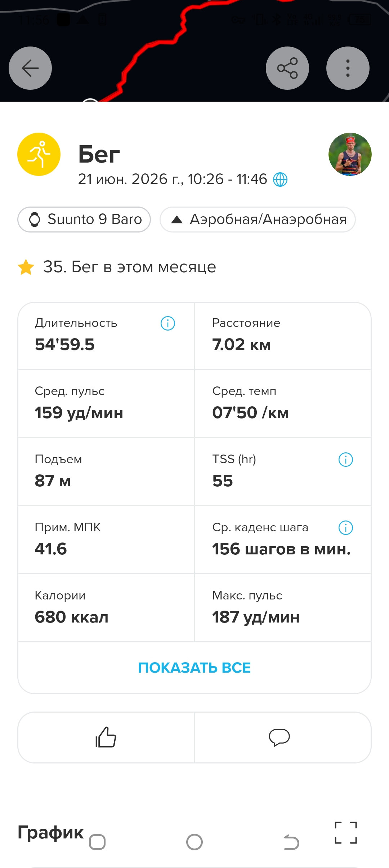Tap the yellow running activity icon
The height and width of the screenshot is (868, 389).
39,154
